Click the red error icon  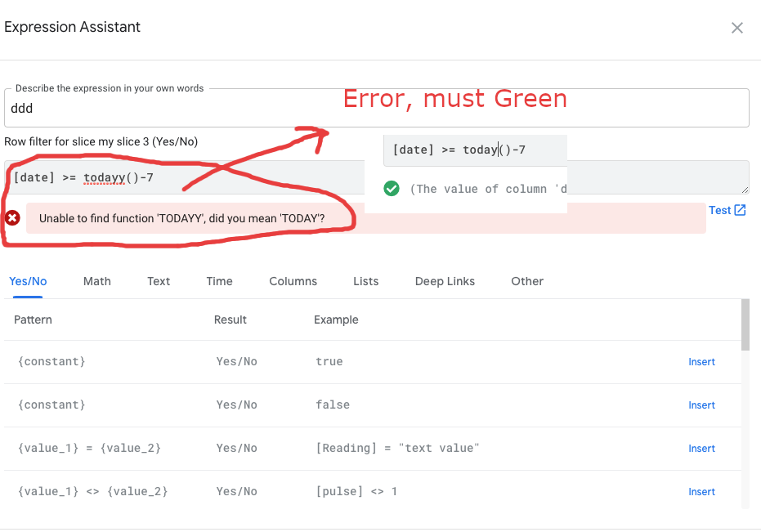point(12,218)
